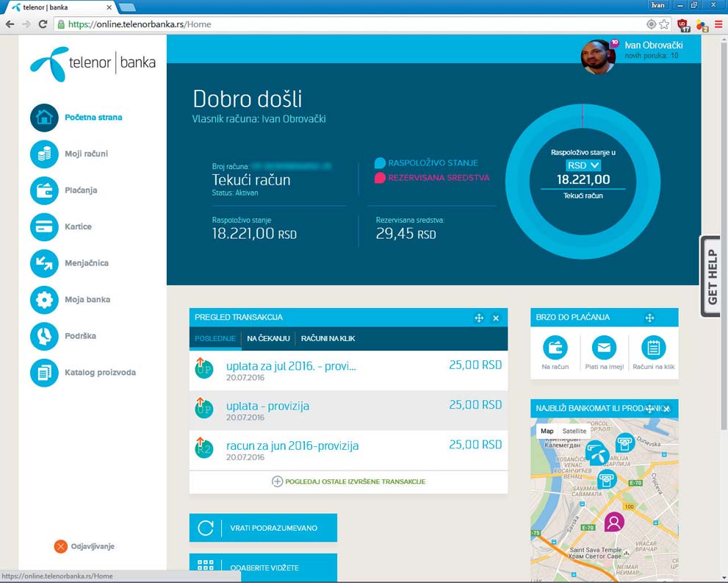The width and height of the screenshot is (728, 583).
Task: Click the Odjavljivanje logout link
Action: click(93, 546)
